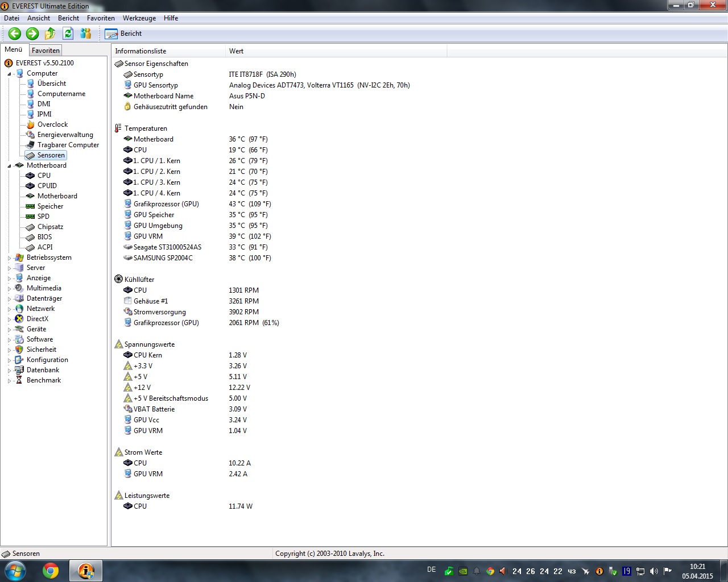Screen dimensions: 728x582
Task: Click the Up one level toolbar icon
Action: tap(50, 34)
